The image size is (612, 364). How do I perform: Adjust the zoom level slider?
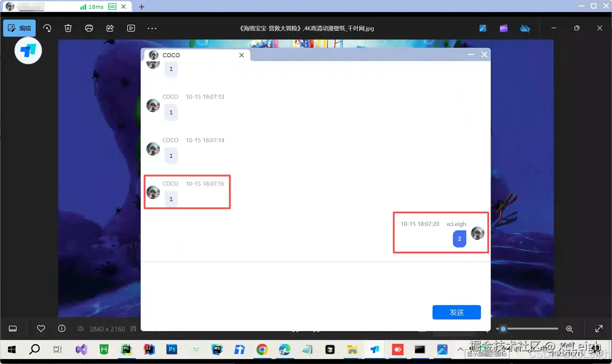pyautogui.click(x=527, y=329)
